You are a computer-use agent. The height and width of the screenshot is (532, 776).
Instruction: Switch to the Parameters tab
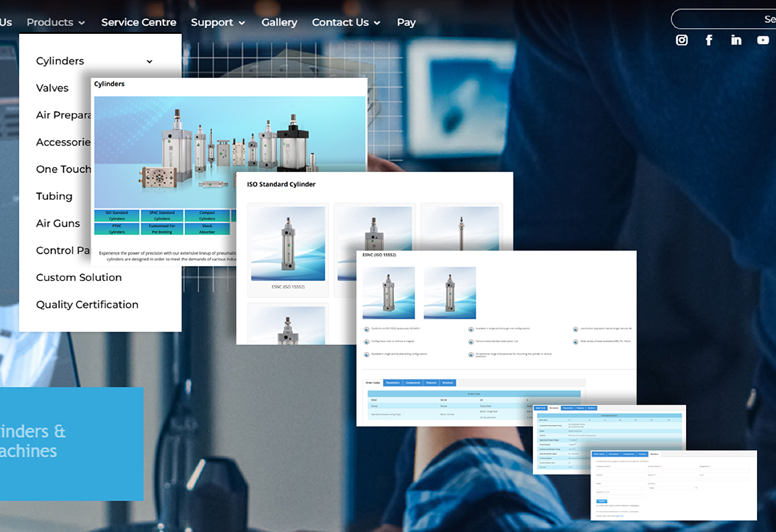tap(393, 383)
